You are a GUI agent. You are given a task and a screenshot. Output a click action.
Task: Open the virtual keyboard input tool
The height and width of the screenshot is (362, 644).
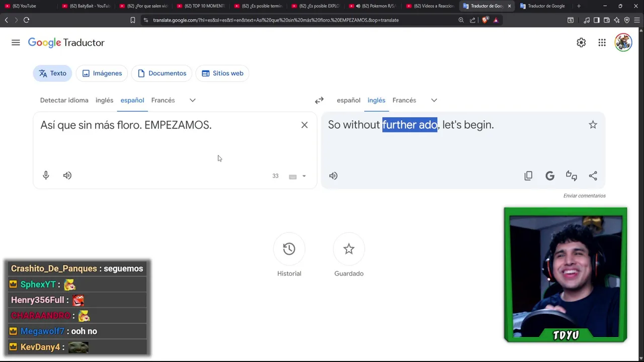[x=293, y=176]
